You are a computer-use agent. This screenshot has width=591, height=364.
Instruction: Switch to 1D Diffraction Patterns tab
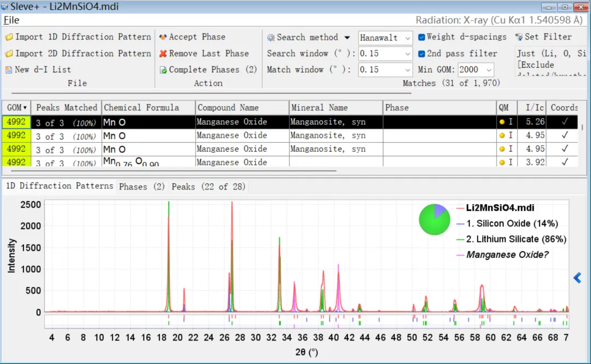pyautogui.click(x=59, y=186)
